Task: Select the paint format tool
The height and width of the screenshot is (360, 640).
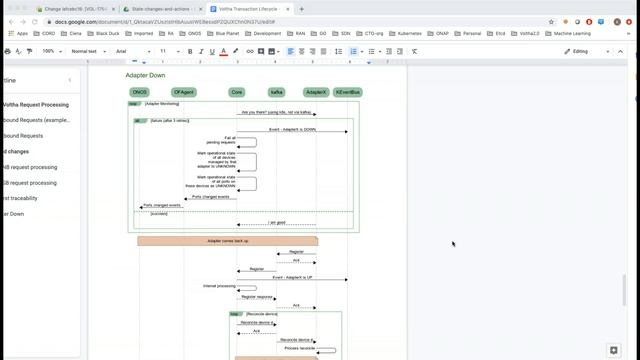Action: pos(29,51)
